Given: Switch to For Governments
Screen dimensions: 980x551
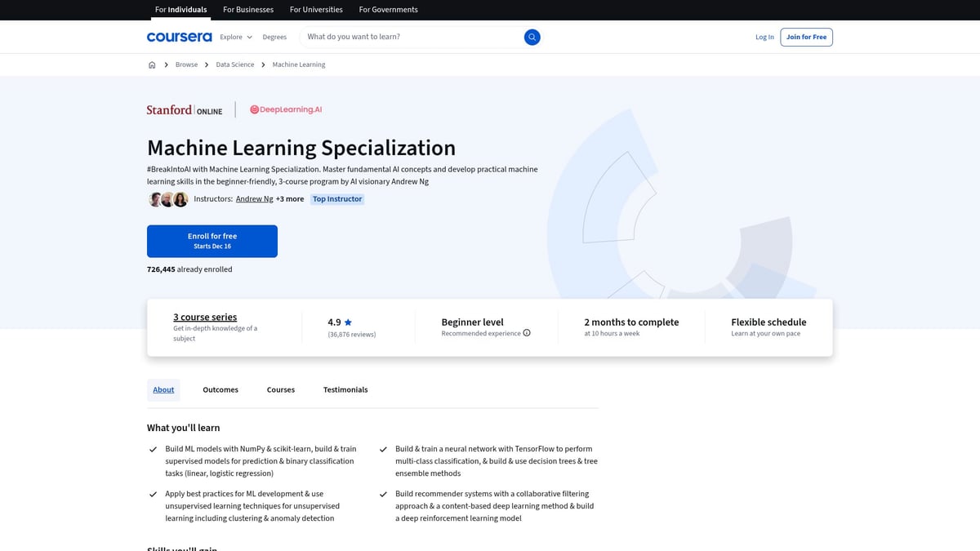Looking at the screenshot, I should (388, 10).
